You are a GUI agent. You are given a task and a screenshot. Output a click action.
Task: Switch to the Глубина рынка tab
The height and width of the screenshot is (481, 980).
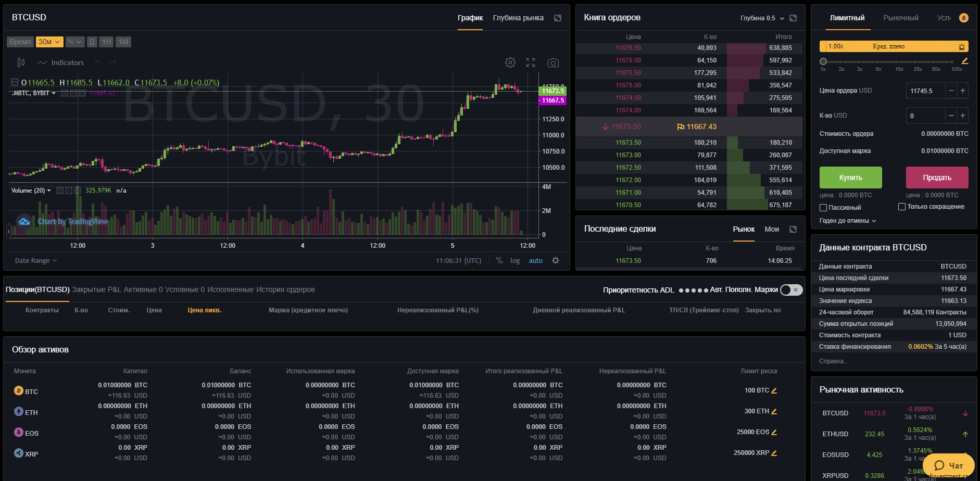(x=518, y=18)
